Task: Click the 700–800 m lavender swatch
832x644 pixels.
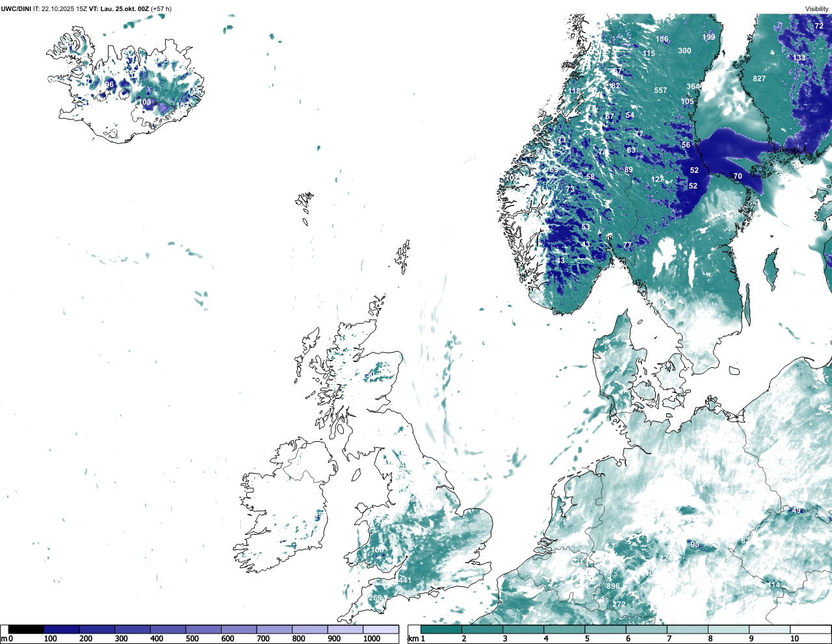Action: (x=274, y=629)
